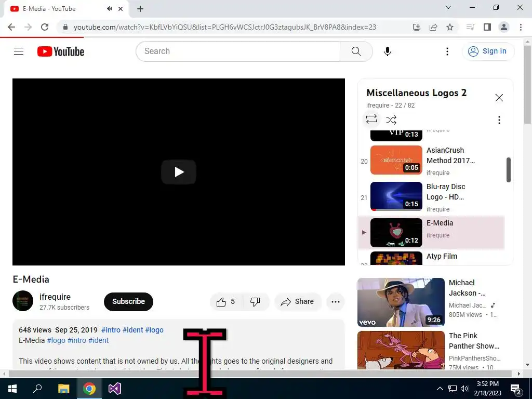This screenshot has width=532, height=399.
Task: Click Chrome icon in taskbar
Action: pyautogui.click(x=89, y=389)
